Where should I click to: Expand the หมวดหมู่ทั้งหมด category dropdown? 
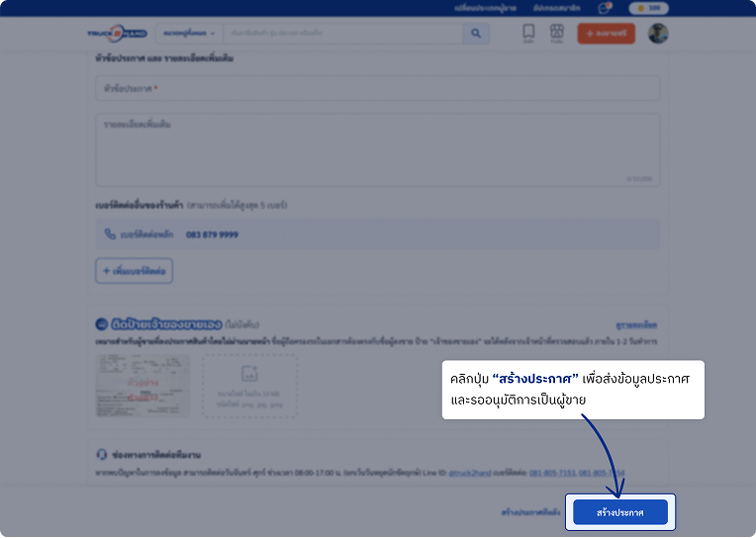[189, 34]
